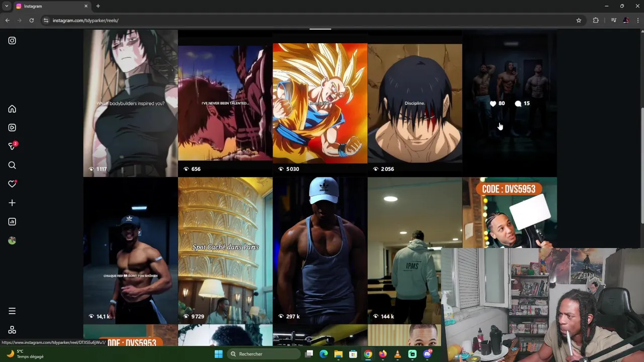Click the Create plus icon in sidebar
The width and height of the screenshot is (644, 362).
12,203
